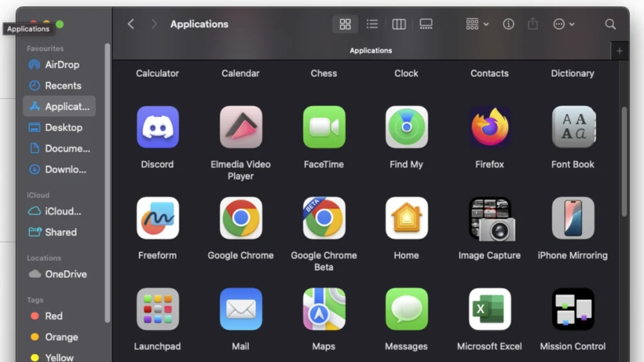Select the iPhone Mirroring app
The height and width of the screenshot is (362, 644).
coord(572,218)
